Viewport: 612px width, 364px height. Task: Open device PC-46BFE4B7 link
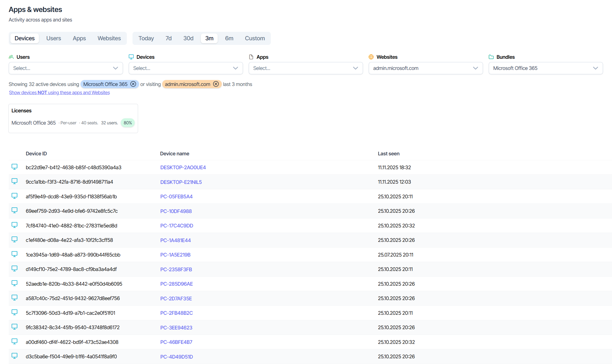176,342
